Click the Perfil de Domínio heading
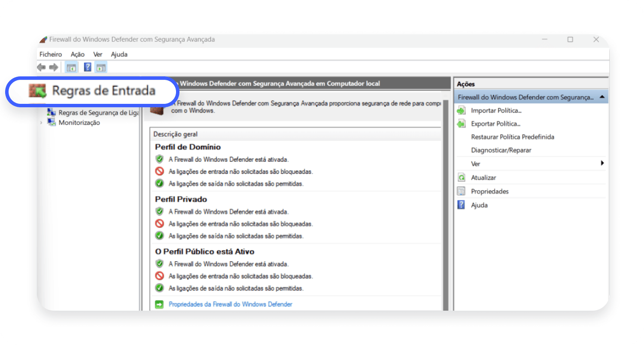 click(x=188, y=147)
